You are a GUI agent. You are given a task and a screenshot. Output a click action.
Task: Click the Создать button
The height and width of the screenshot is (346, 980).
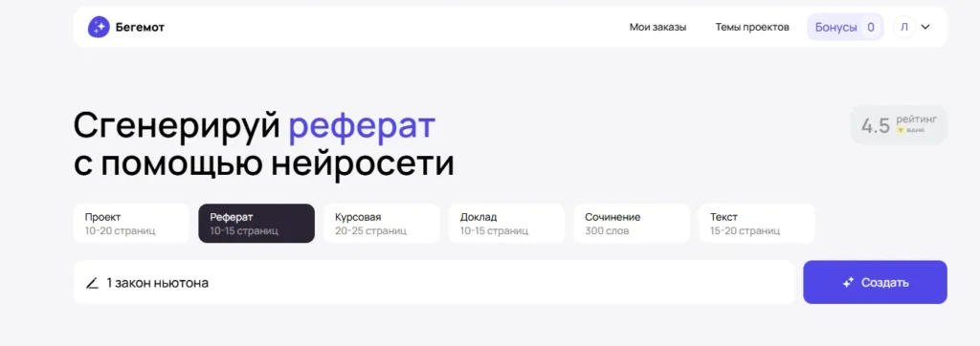click(875, 282)
